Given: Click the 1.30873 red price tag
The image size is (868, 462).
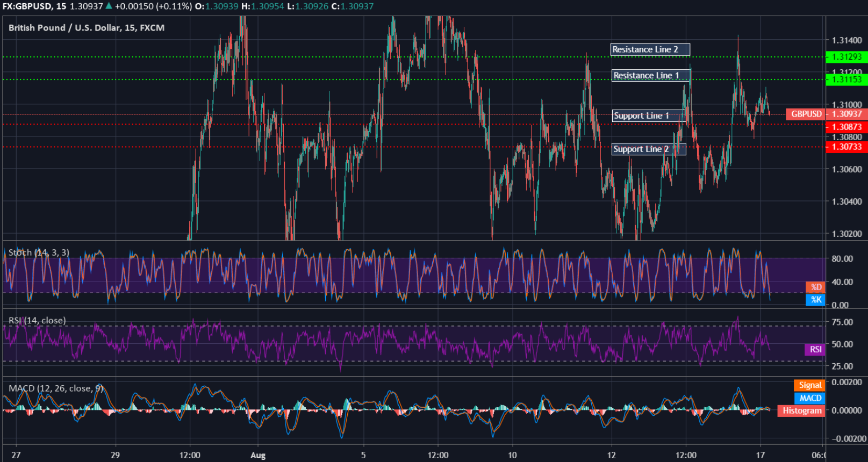Looking at the screenshot, I should pos(847,127).
